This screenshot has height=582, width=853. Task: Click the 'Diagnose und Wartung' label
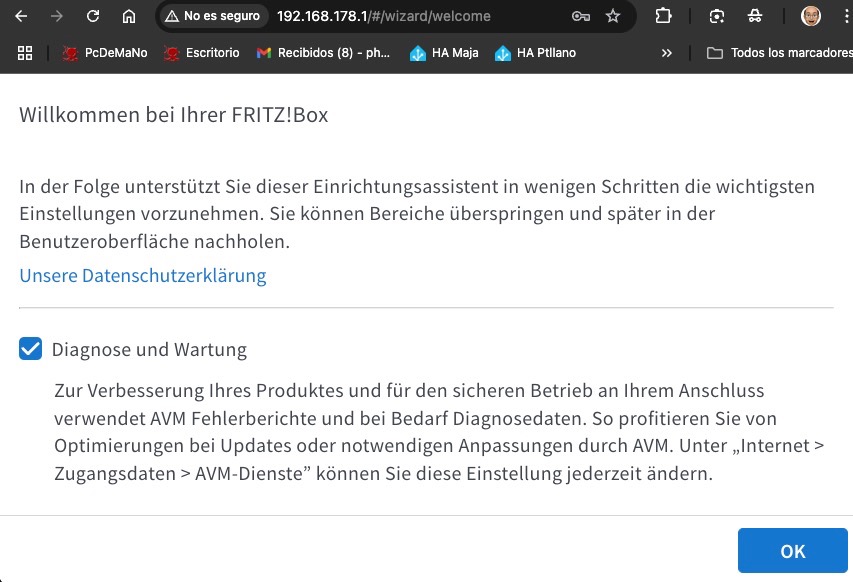click(149, 349)
